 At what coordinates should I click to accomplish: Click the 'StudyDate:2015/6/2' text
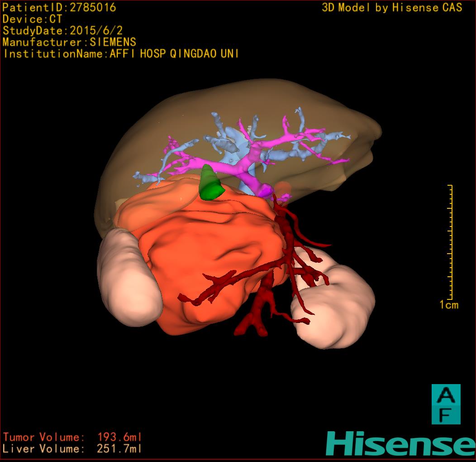(62, 31)
